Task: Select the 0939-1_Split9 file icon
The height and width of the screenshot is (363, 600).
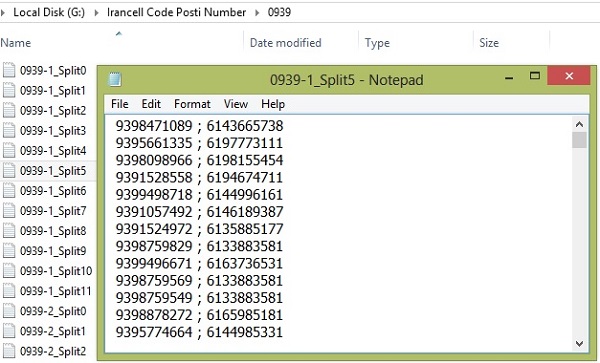Action: tap(9, 251)
